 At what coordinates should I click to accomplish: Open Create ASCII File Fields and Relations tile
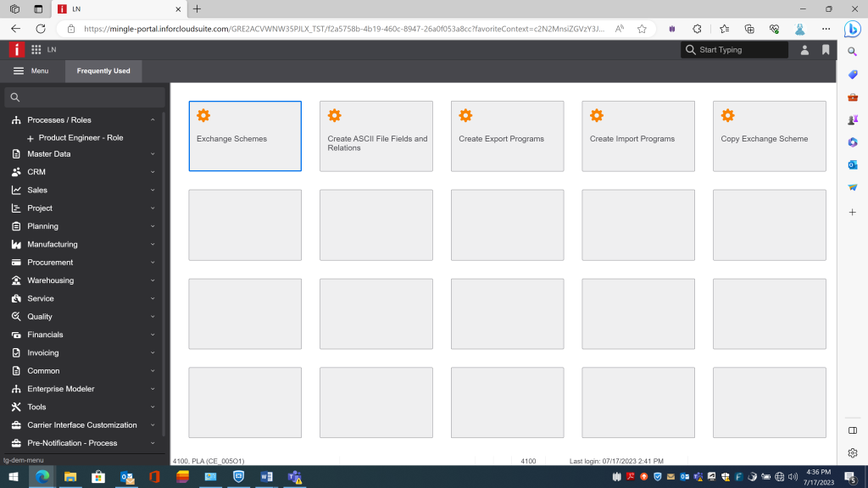pyautogui.click(x=376, y=136)
